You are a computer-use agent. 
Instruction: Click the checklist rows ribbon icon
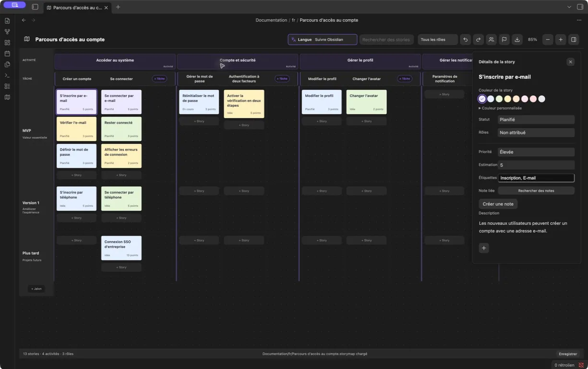7,86
